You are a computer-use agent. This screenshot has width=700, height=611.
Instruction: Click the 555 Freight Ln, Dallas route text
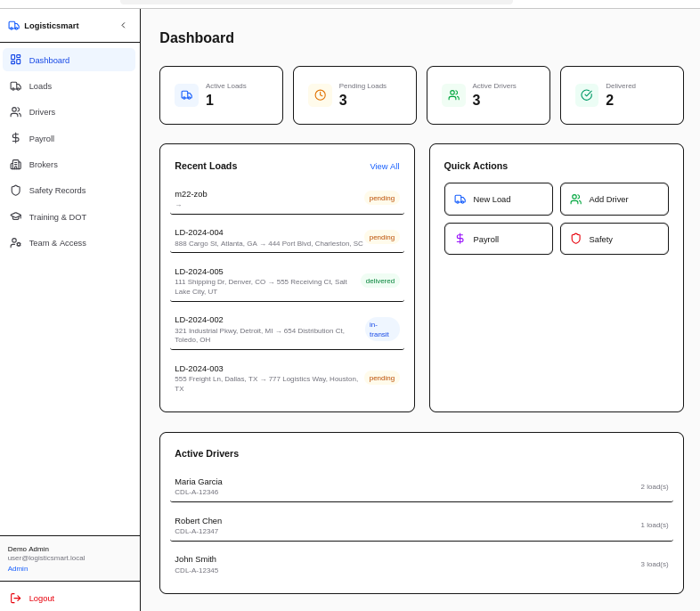266,383
